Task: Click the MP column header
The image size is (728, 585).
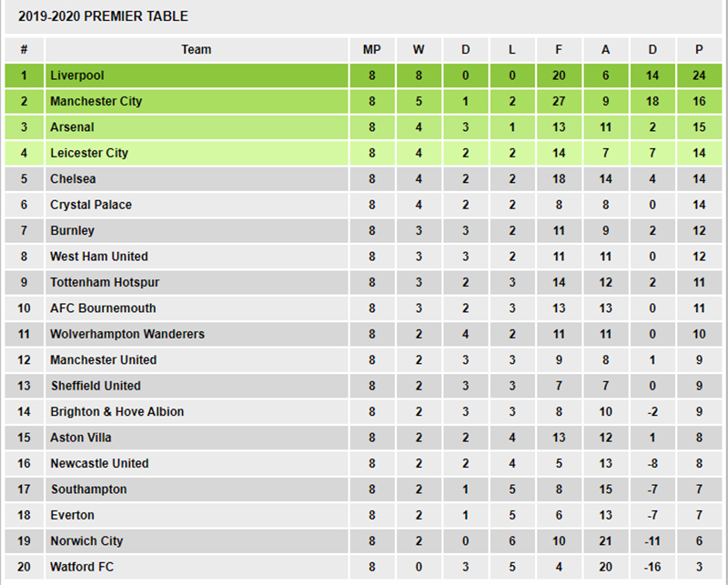Action: (371, 49)
